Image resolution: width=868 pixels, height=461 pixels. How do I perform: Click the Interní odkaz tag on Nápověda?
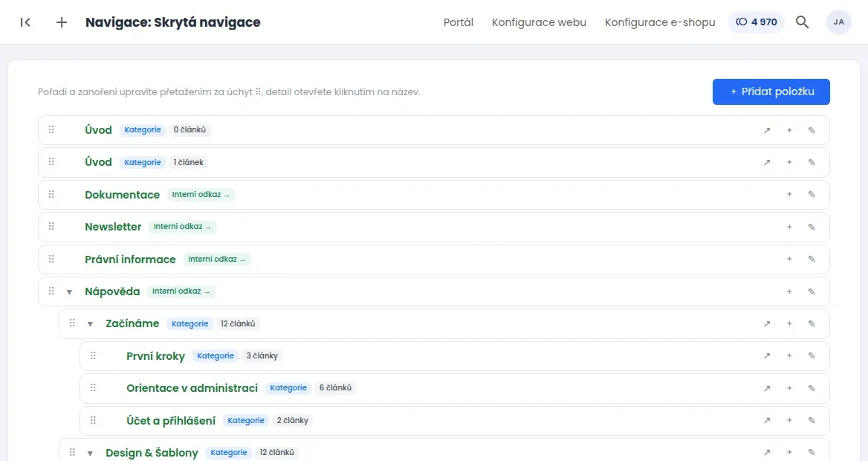181,291
